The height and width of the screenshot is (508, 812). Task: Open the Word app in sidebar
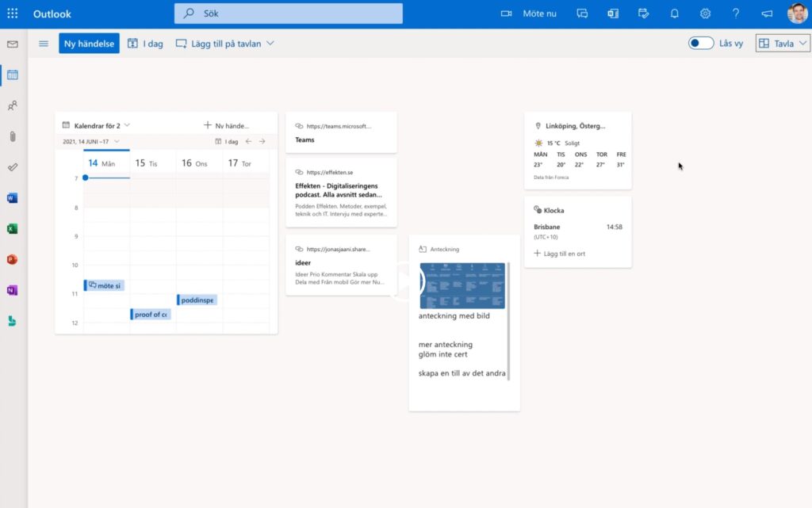(x=13, y=198)
